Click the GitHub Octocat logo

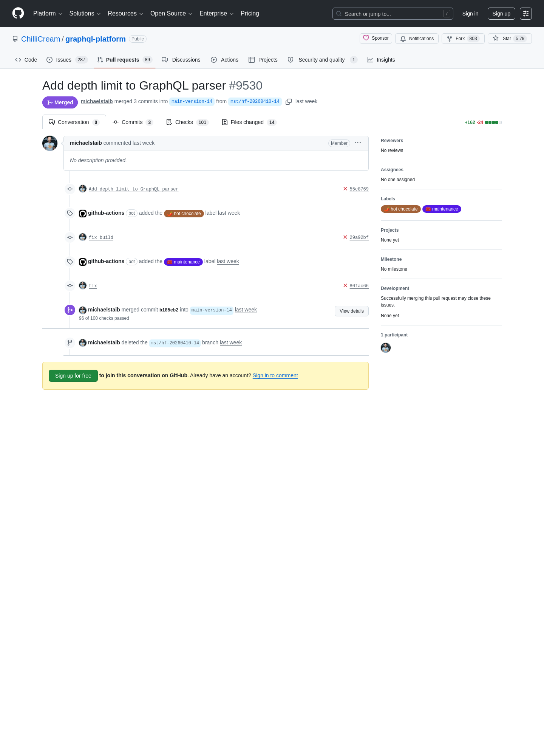coord(18,13)
